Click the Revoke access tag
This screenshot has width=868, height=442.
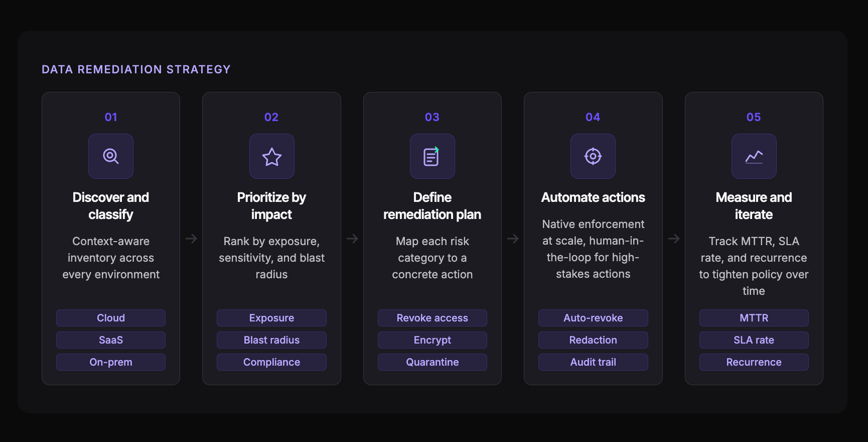pos(432,318)
